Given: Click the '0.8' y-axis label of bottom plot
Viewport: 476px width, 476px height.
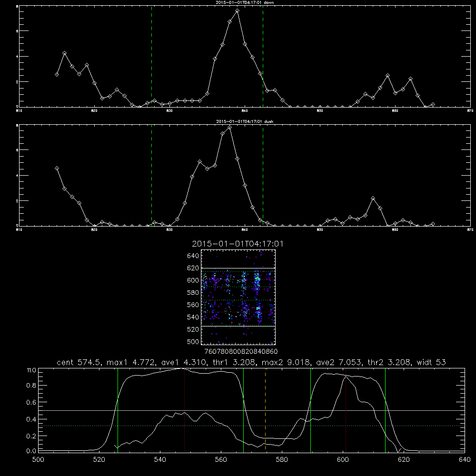Looking at the screenshot, I should [31, 386].
